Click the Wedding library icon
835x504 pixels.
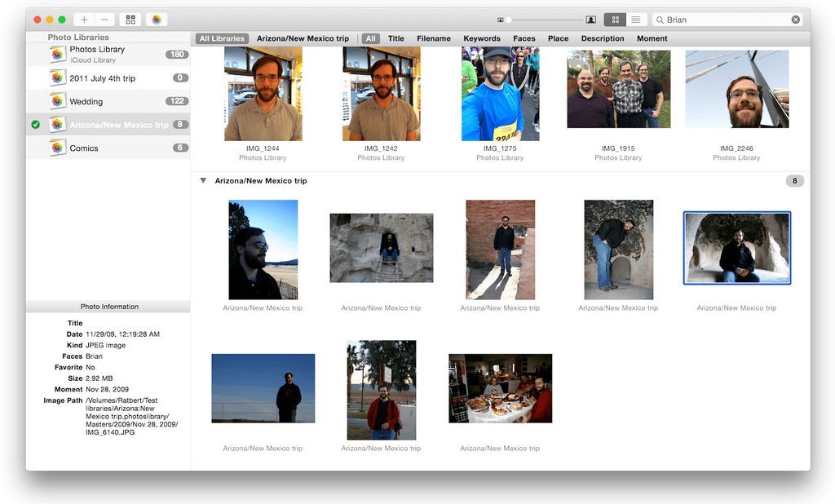pos(57,100)
